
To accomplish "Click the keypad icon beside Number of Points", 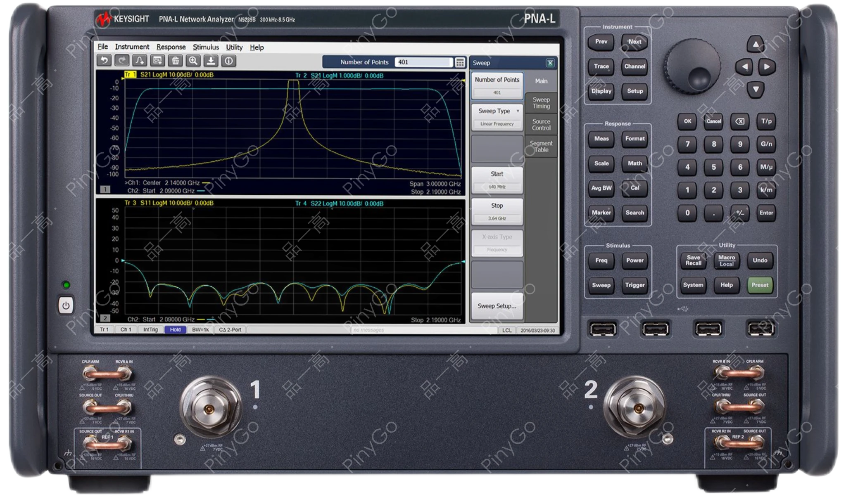I will 460,62.
